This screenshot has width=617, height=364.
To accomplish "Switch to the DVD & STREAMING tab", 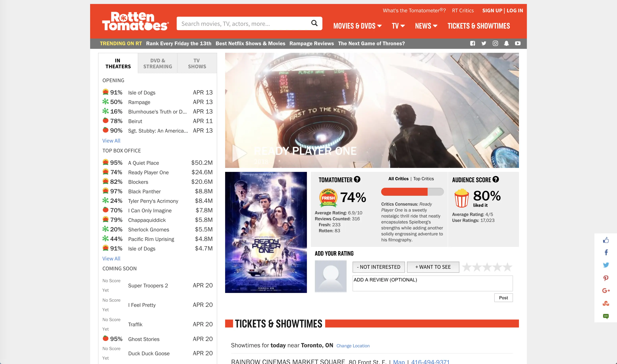I will pos(157,63).
